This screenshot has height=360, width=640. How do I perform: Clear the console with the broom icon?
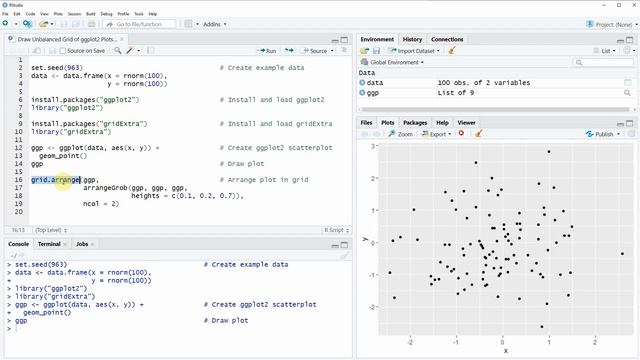pyautogui.click(x=344, y=256)
